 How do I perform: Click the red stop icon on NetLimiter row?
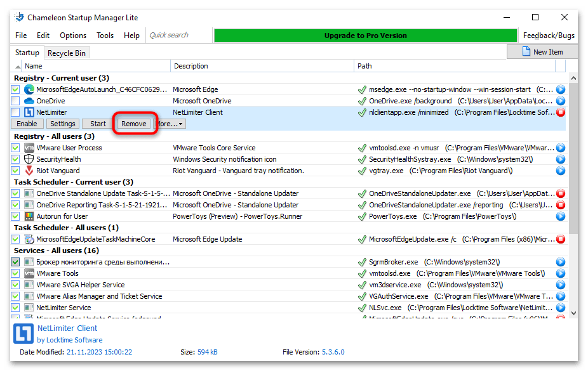pos(560,112)
